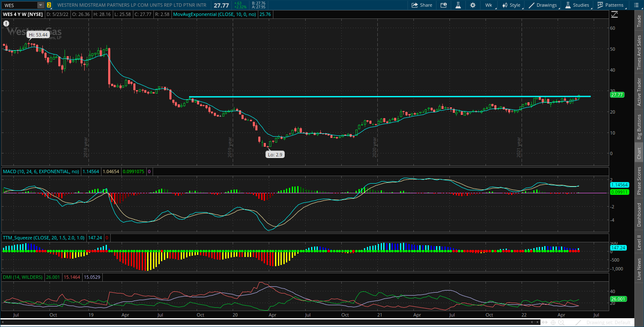Viewport: 644px width, 327px height.
Task: Click the last price 27.77 in header
Action: pyautogui.click(x=221, y=5)
